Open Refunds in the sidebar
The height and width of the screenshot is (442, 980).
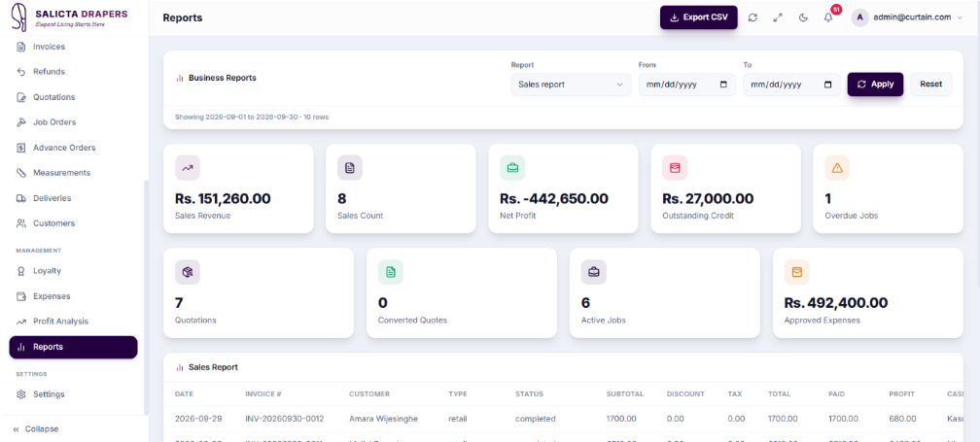click(73, 72)
